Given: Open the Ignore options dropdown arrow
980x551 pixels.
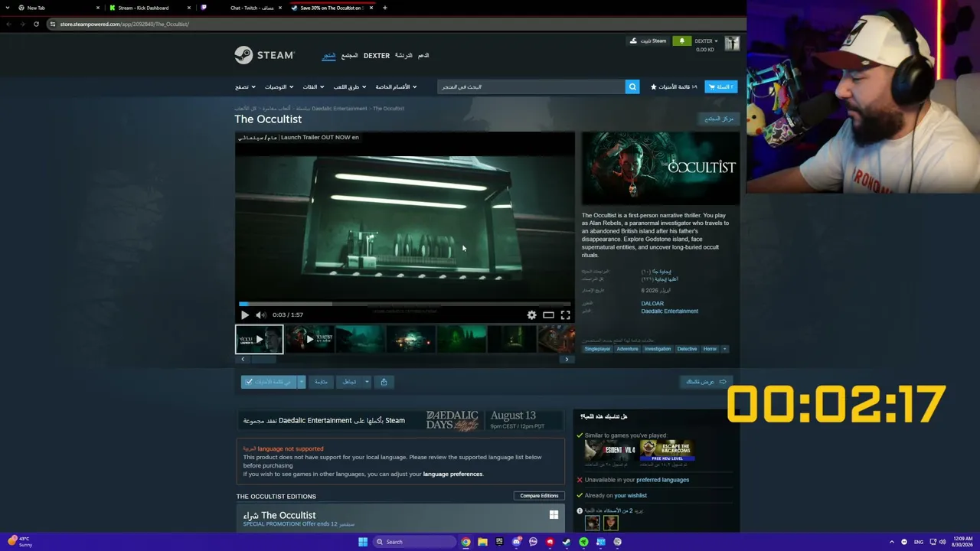Looking at the screenshot, I should [367, 382].
